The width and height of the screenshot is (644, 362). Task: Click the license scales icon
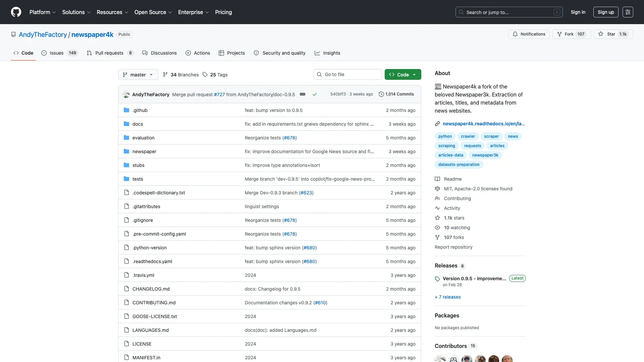[437, 189]
